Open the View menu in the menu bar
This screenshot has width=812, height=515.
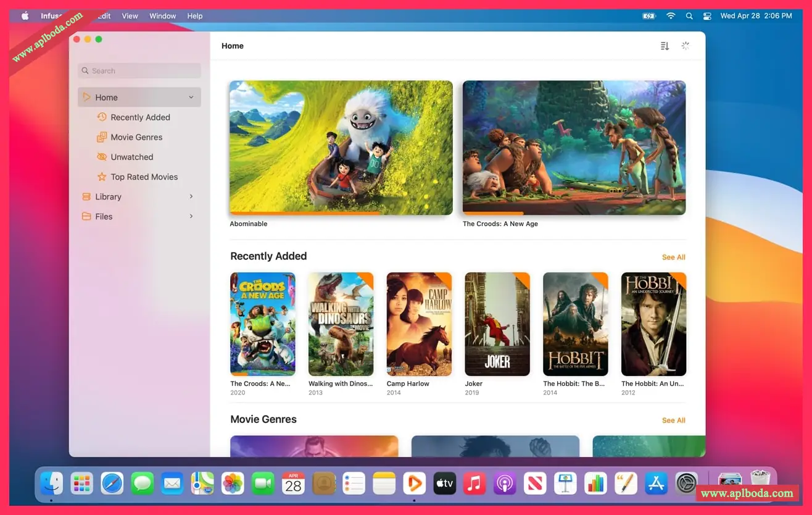[x=130, y=16]
